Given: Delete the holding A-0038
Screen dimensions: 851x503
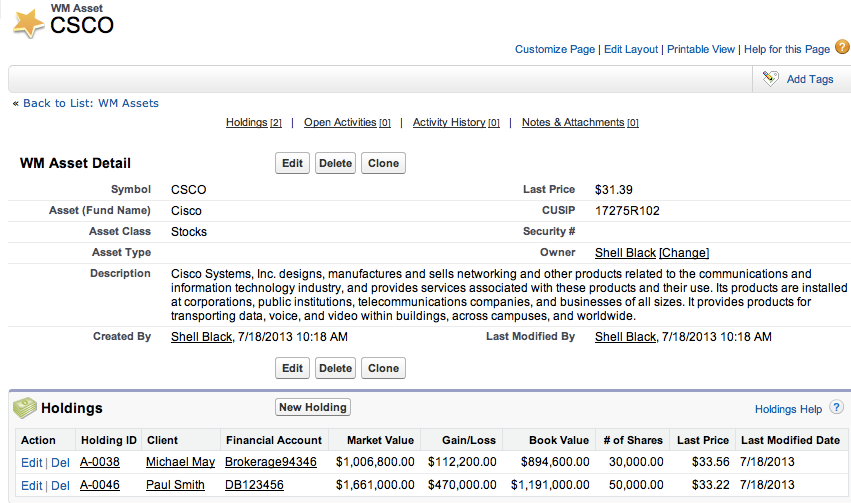Looking at the screenshot, I should click(x=60, y=463).
